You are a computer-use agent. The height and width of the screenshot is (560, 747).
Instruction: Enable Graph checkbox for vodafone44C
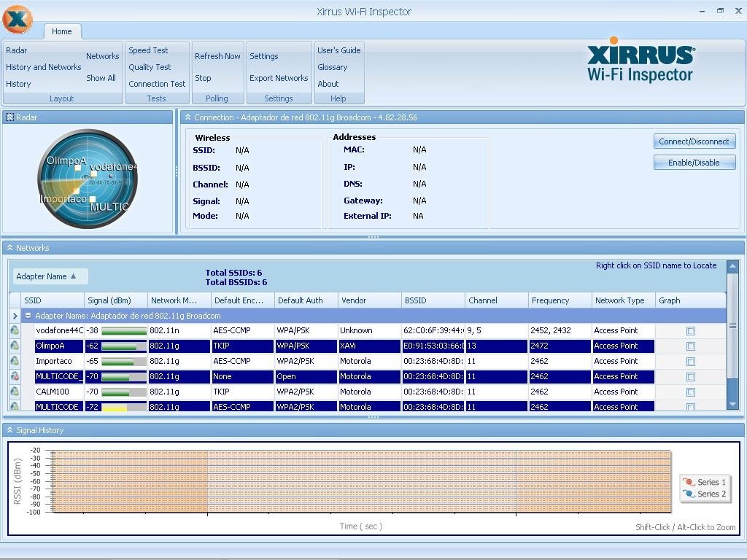(691, 330)
